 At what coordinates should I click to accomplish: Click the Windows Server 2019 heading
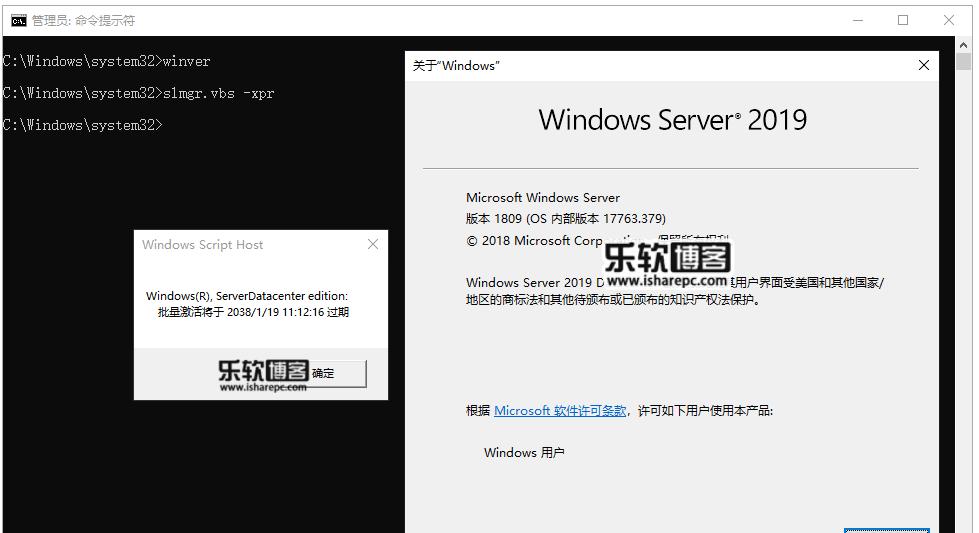672,120
